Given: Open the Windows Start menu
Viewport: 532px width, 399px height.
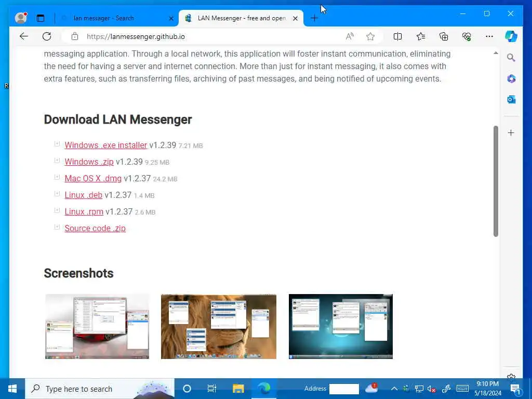Looking at the screenshot, I should 12,389.
